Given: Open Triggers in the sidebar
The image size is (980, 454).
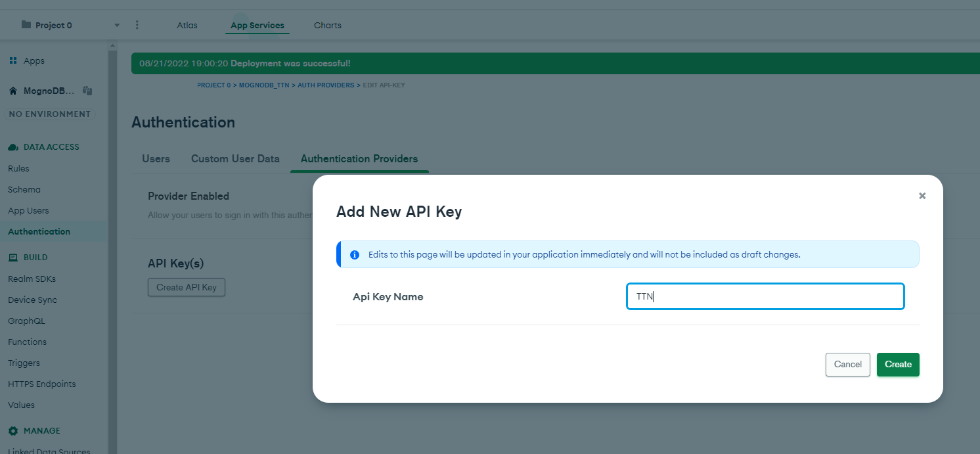Looking at the screenshot, I should coord(24,363).
